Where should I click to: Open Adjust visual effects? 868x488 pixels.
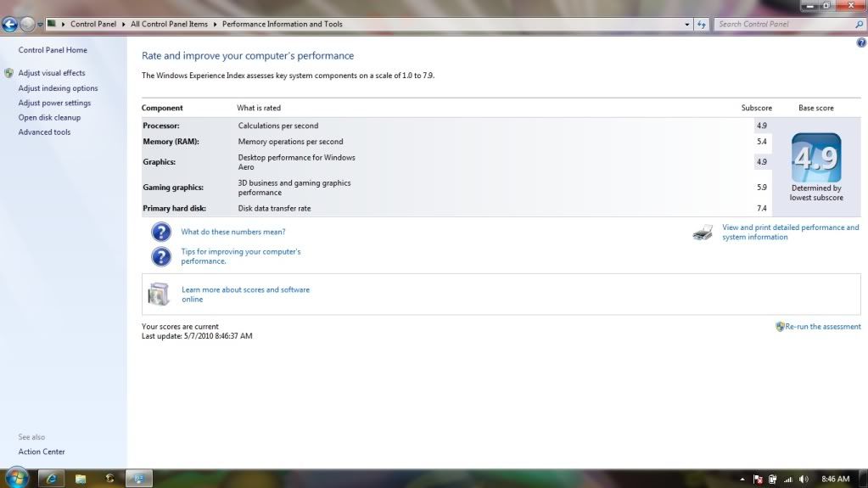[52, 72]
